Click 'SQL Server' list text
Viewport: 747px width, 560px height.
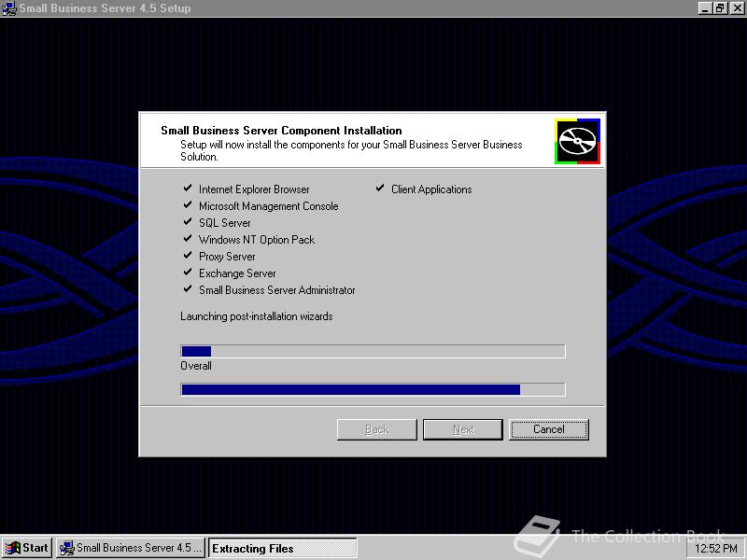[224, 223]
